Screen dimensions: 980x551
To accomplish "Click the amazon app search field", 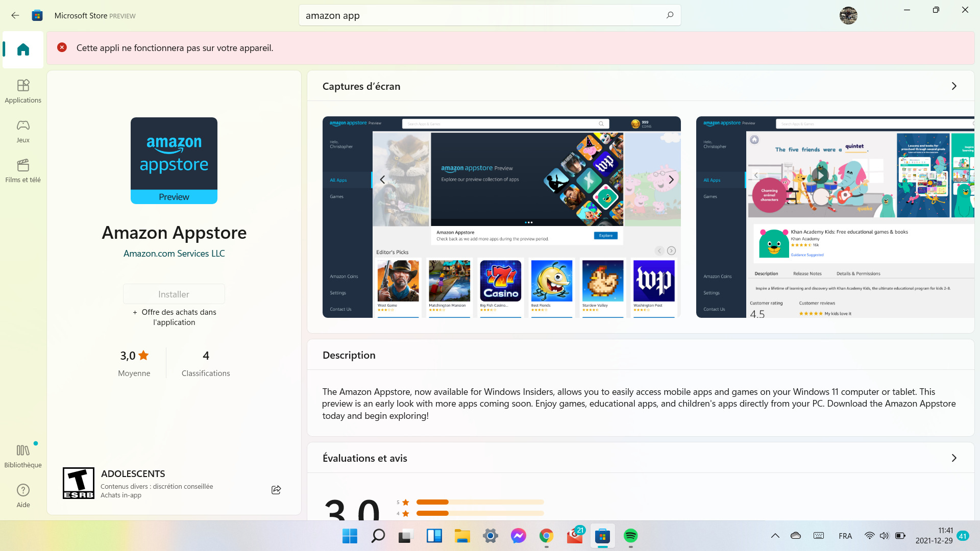I will tap(489, 15).
